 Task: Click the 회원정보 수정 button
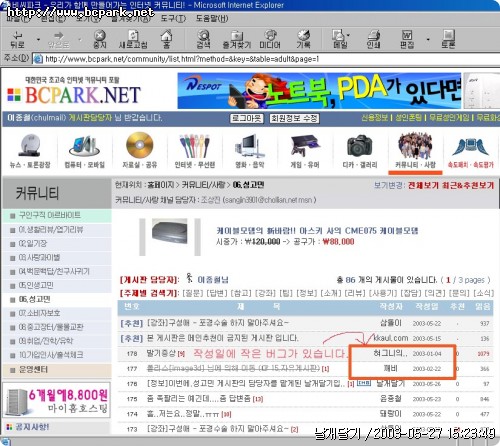(x=294, y=118)
